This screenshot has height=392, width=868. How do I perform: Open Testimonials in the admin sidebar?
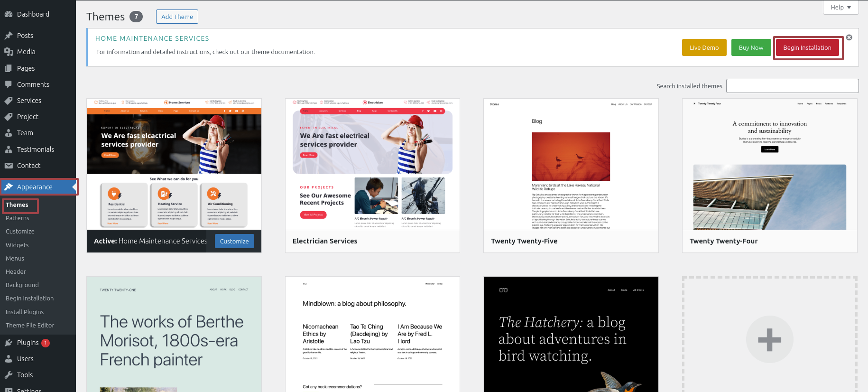coord(36,149)
